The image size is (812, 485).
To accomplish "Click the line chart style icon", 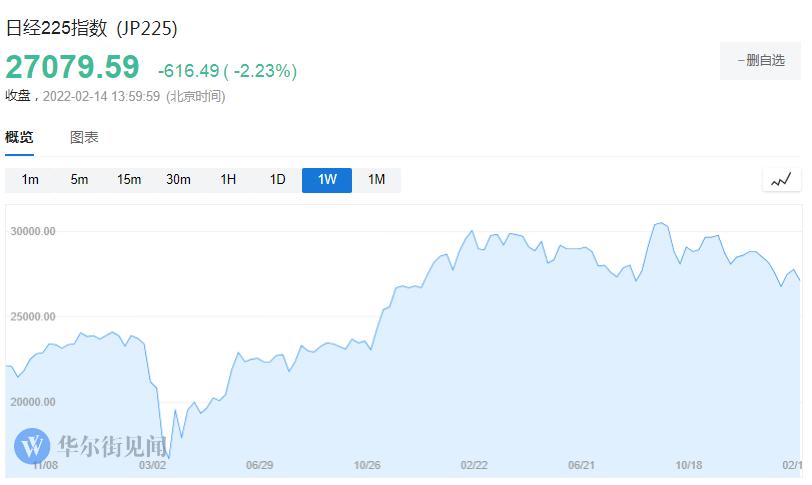I will click(781, 180).
